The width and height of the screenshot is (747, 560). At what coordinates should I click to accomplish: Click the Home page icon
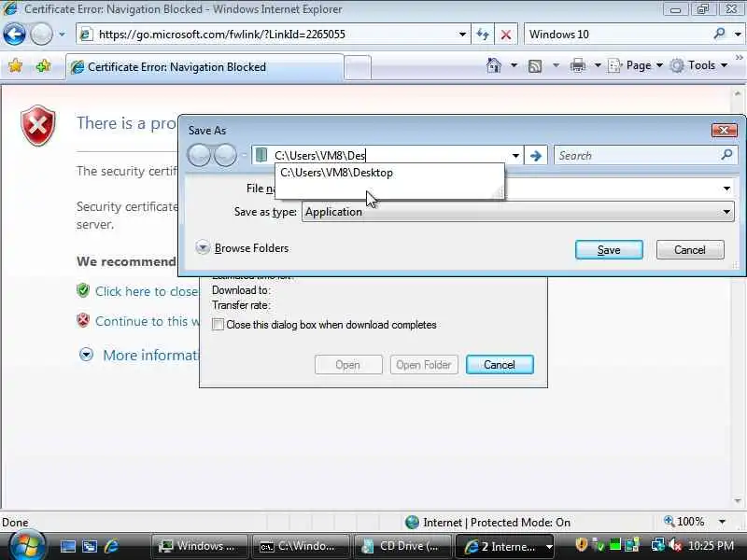494,65
